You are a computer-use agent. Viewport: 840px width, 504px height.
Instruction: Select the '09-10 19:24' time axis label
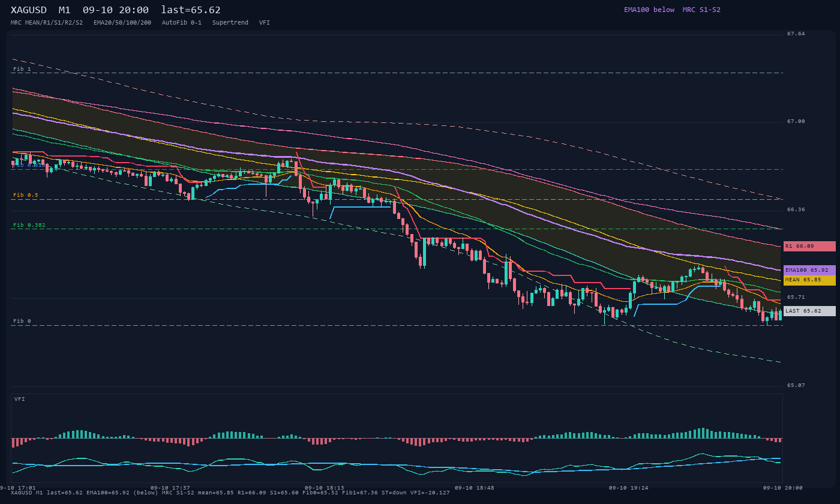(629, 488)
